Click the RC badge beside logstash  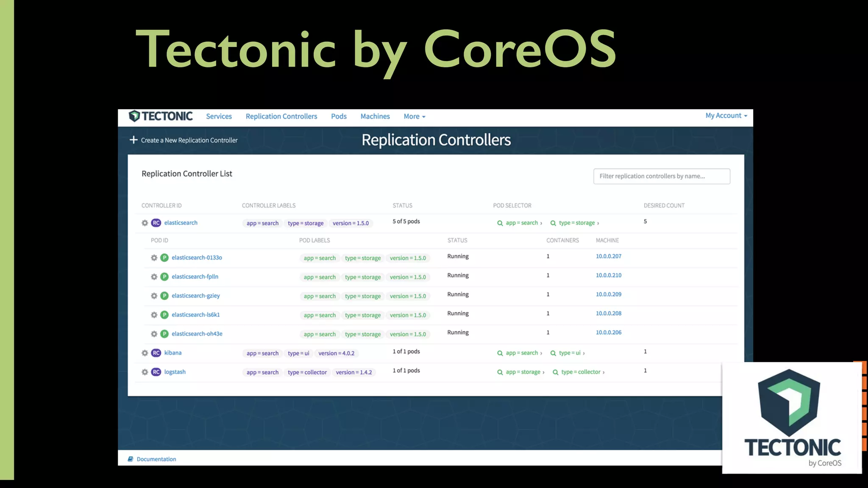click(x=156, y=372)
